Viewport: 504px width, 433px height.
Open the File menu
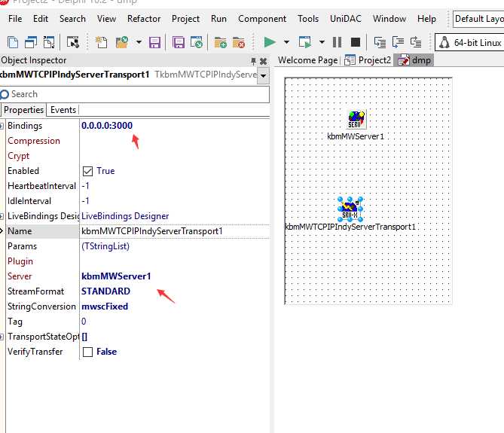pos(15,19)
